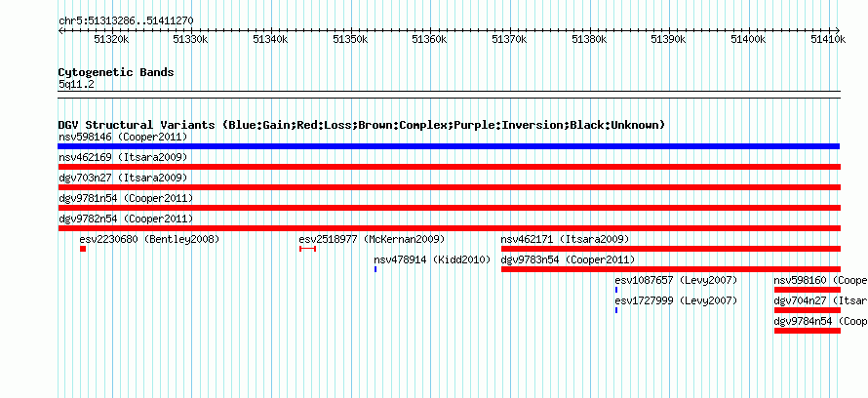Viewport: 868px width, 398px height.
Task: Click the small red esv2230680 feature
Action: pos(83,249)
